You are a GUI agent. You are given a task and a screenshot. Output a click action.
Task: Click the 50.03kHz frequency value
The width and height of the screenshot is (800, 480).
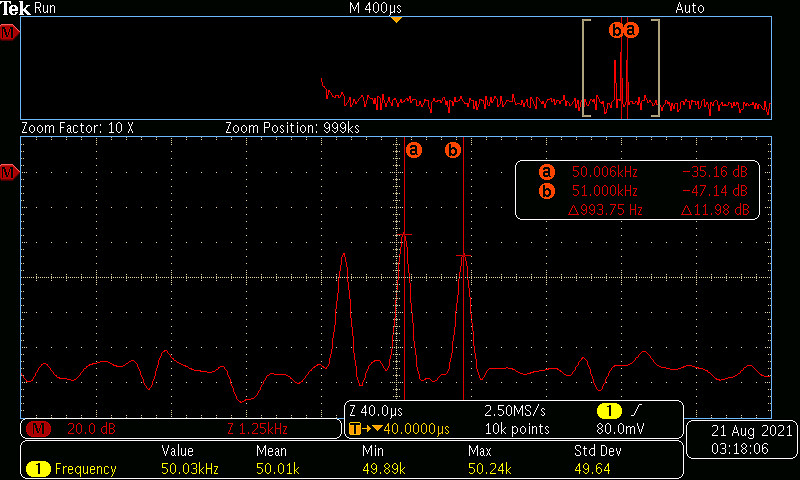coord(190,469)
